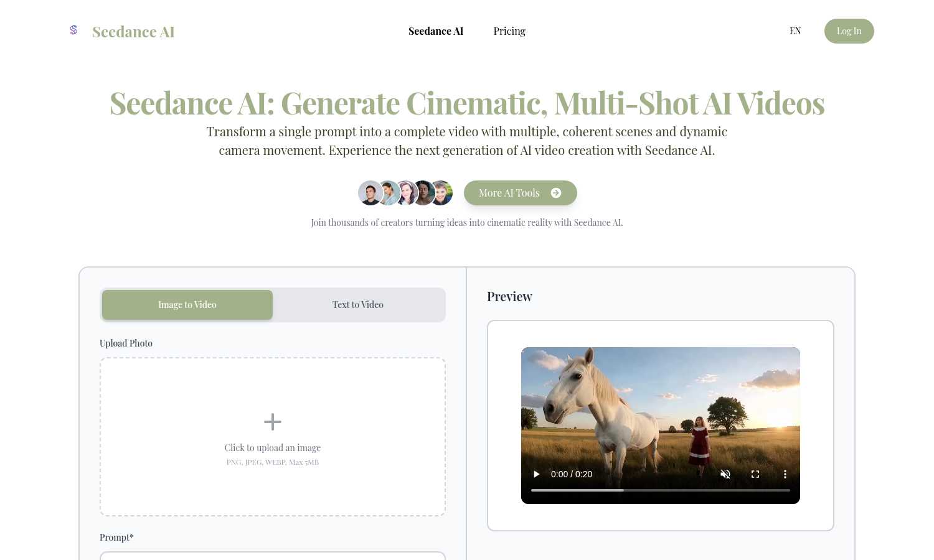Viewport: 934px width, 560px height.
Task: Open the Pricing page
Action: tap(509, 31)
